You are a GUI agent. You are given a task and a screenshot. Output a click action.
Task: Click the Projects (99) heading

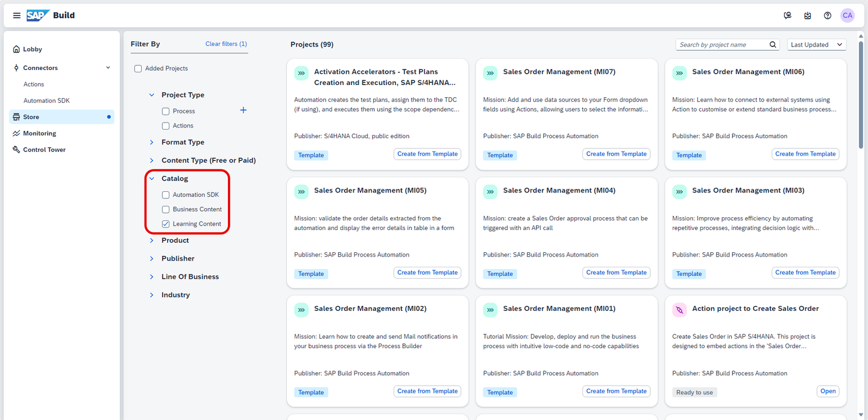point(312,45)
